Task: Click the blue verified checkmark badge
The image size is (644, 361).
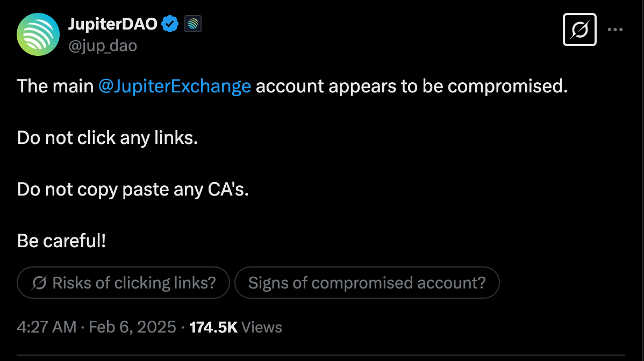Action: coord(170,24)
